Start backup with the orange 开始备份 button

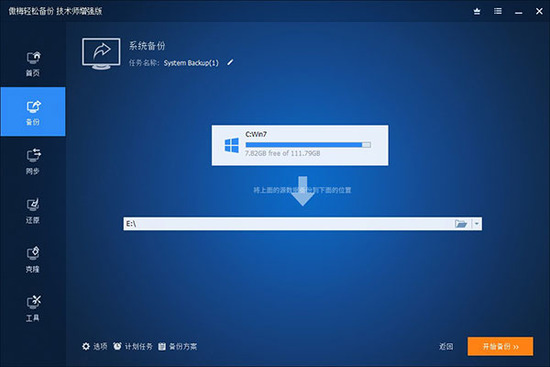[x=500, y=346]
